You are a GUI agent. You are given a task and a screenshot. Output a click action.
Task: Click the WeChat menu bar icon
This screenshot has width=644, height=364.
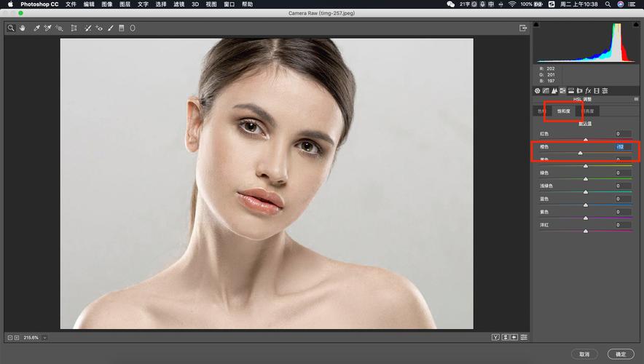450,4
